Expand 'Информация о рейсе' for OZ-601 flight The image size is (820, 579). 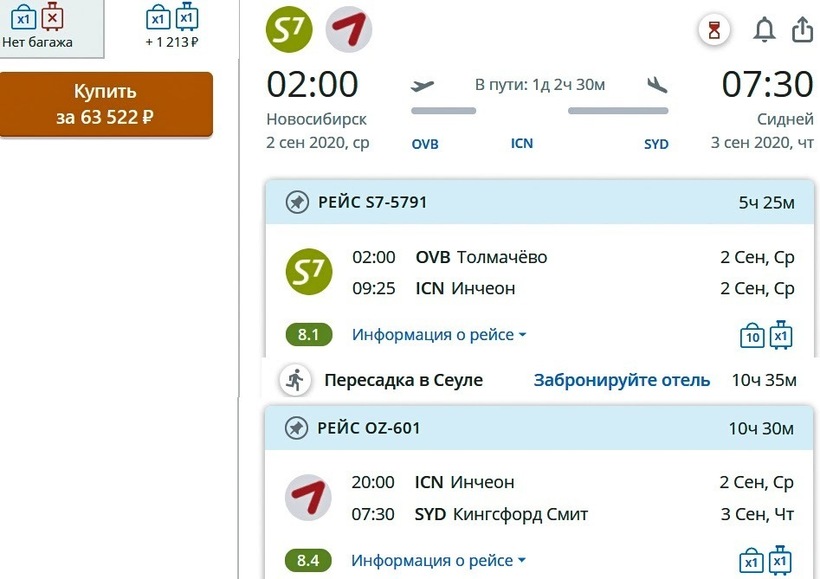click(439, 561)
